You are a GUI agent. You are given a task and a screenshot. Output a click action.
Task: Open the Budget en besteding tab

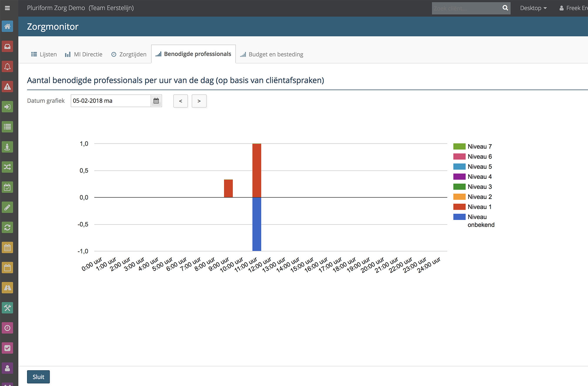click(x=272, y=54)
